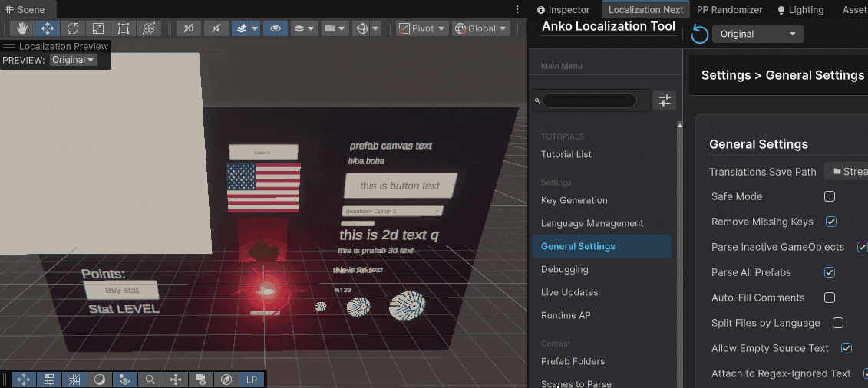This screenshot has width=868, height=388.
Task: Focus the Main Menu search field
Action: (589, 100)
